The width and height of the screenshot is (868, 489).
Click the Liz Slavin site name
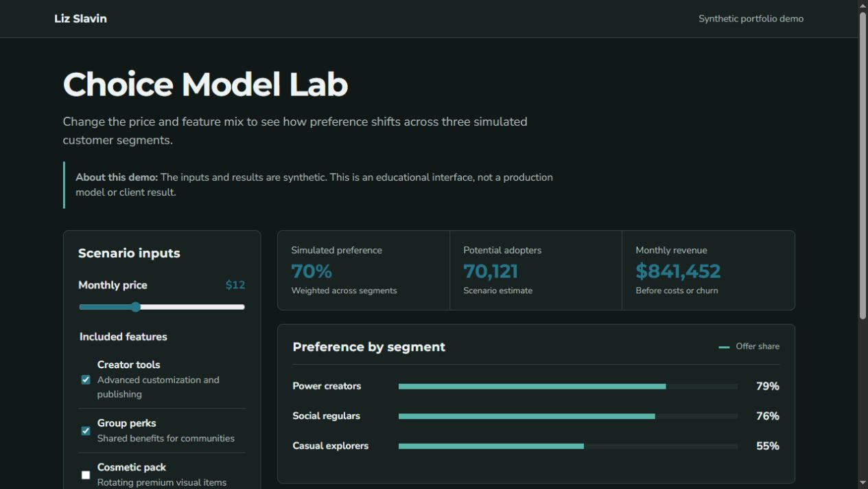tap(80, 19)
